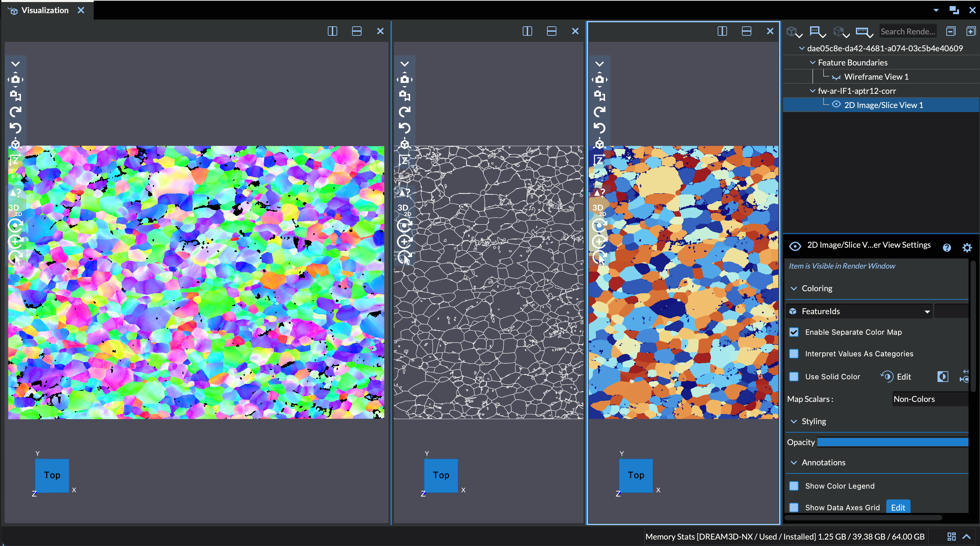The height and width of the screenshot is (546, 980).
Task: Select the 2D Image/Slice View 1 tree item
Action: pyautogui.click(x=883, y=105)
